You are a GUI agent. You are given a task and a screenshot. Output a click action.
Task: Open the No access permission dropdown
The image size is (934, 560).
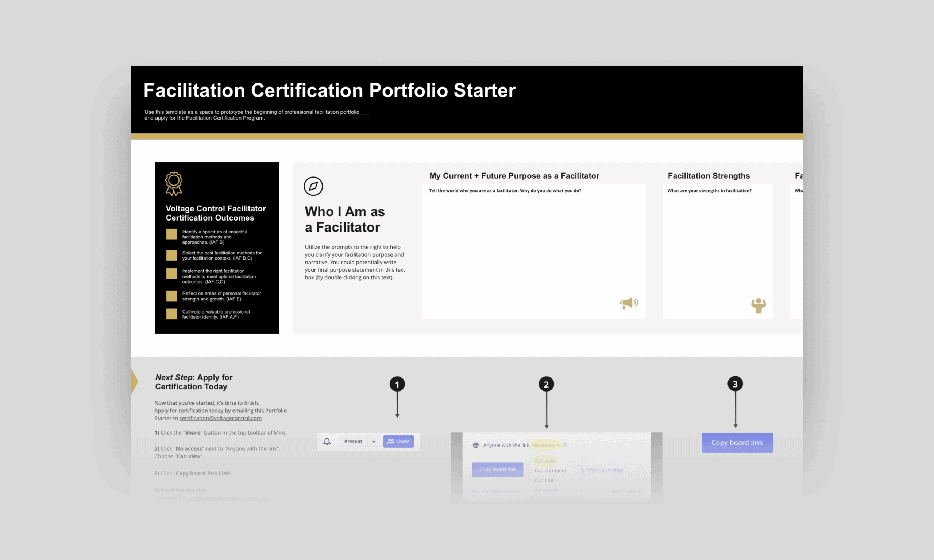point(545,445)
